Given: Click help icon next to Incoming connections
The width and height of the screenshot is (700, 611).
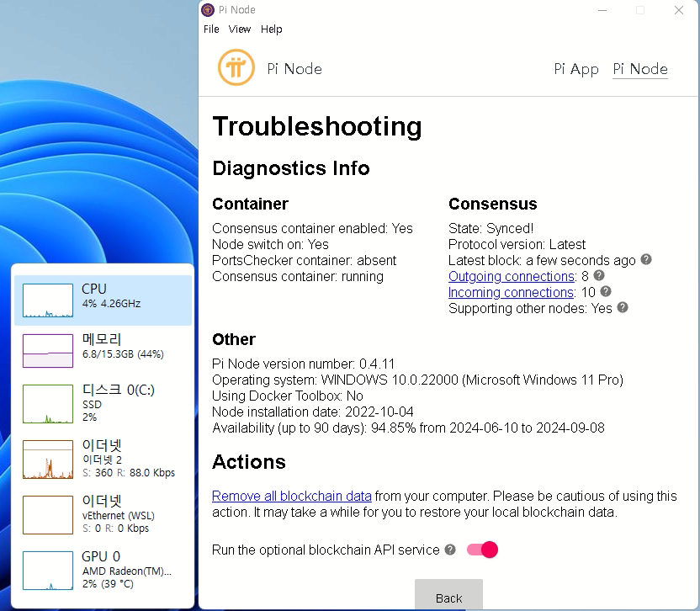Looking at the screenshot, I should tap(606, 291).
